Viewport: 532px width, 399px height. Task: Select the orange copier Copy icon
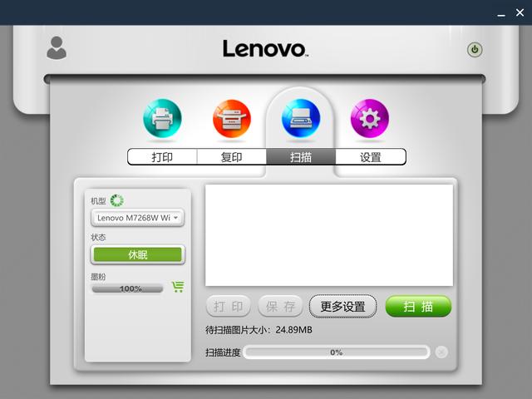coord(232,118)
